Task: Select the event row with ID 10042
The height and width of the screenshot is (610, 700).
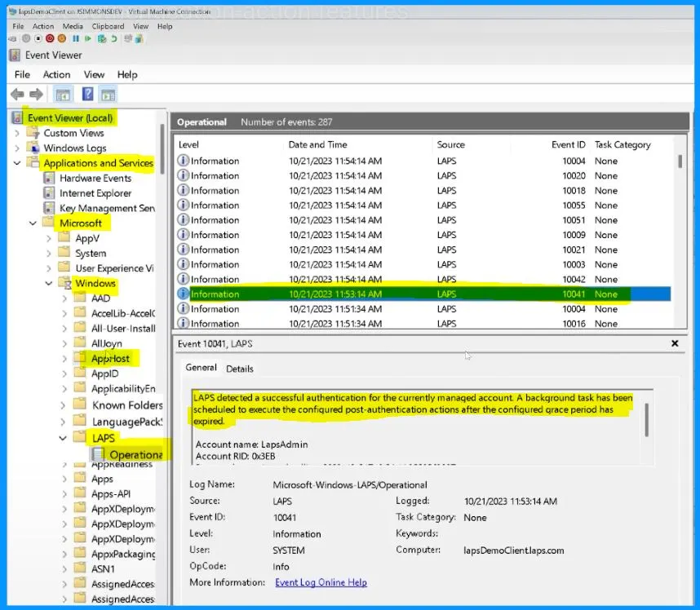Action: click(x=422, y=280)
